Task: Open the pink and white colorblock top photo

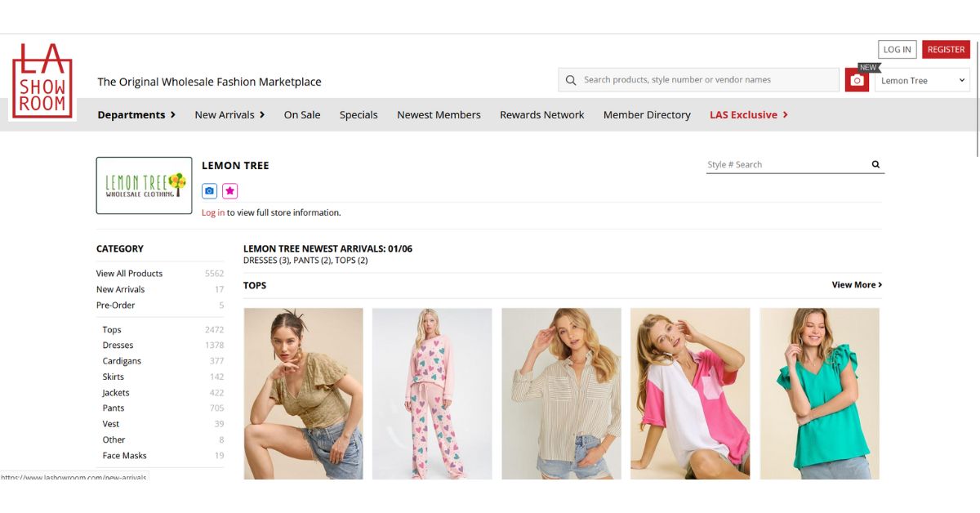Action: coord(690,394)
